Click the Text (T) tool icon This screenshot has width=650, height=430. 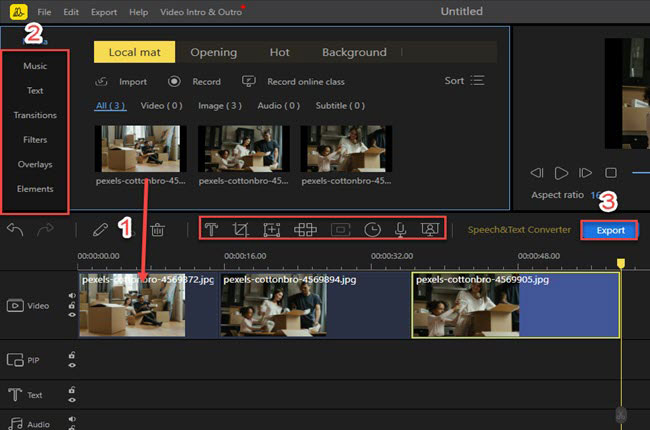tap(211, 229)
